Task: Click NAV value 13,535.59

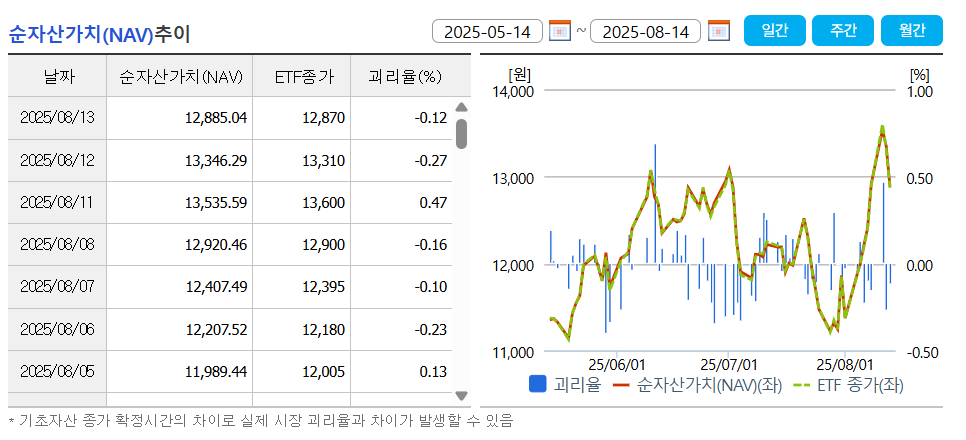Action: tap(216, 203)
